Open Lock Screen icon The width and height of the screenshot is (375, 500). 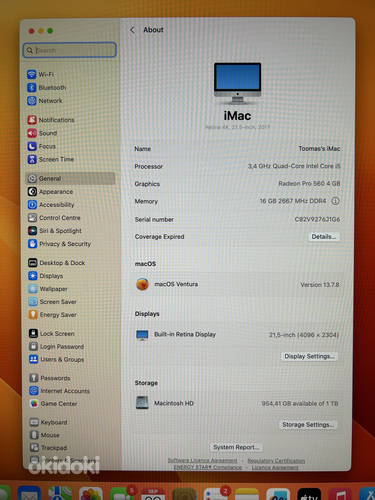click(33, 333)
